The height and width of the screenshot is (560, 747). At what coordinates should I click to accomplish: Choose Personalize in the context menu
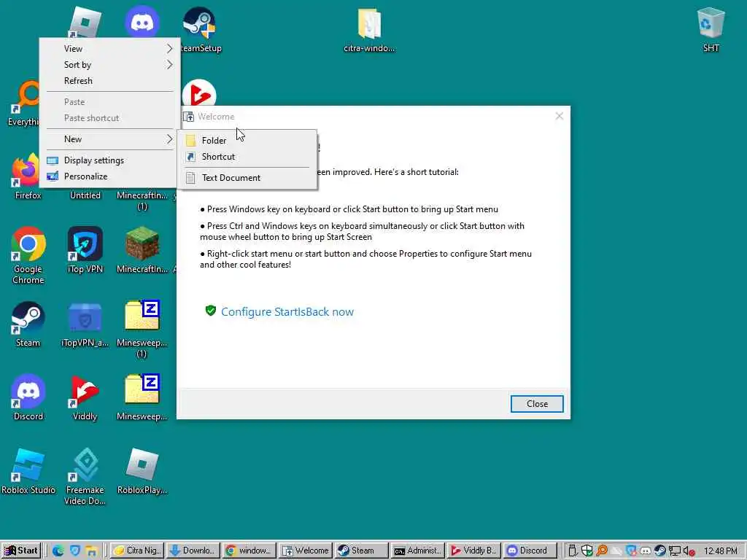click(x=110, y=176)
